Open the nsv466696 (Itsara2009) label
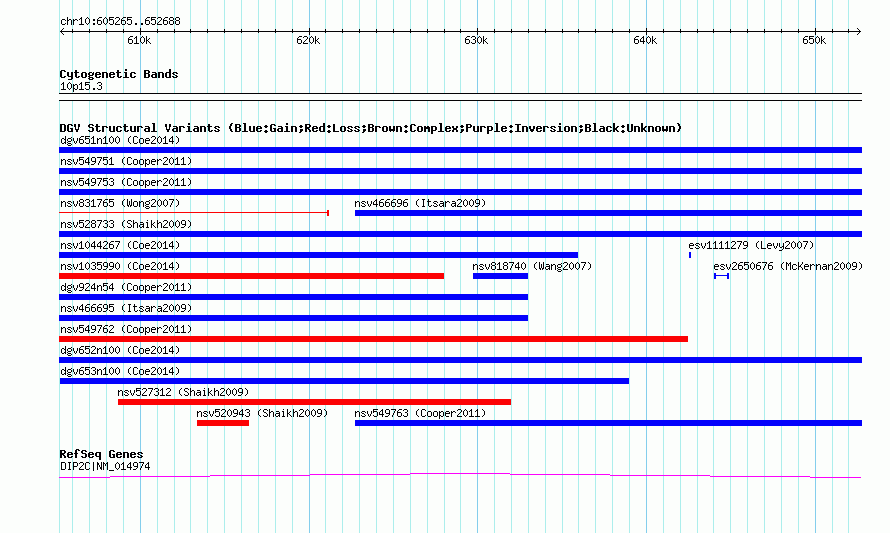This screenshot has height=533, width=890. click(420, 203)
